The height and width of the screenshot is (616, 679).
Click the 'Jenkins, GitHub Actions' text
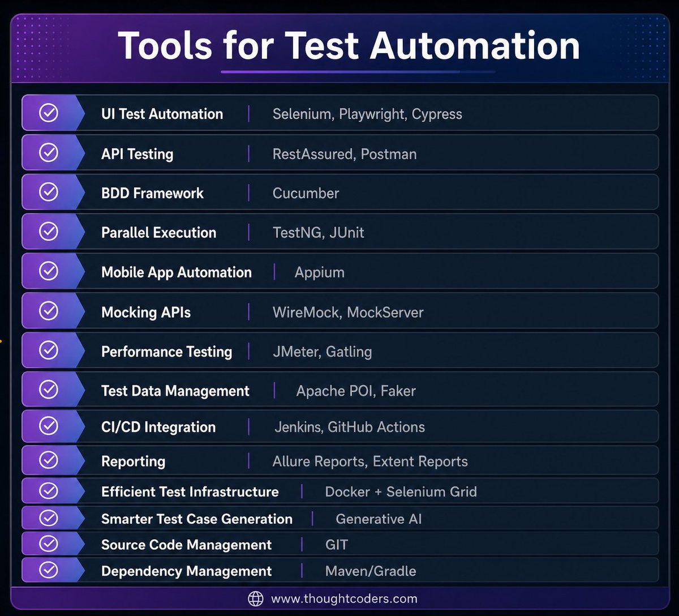350,427
